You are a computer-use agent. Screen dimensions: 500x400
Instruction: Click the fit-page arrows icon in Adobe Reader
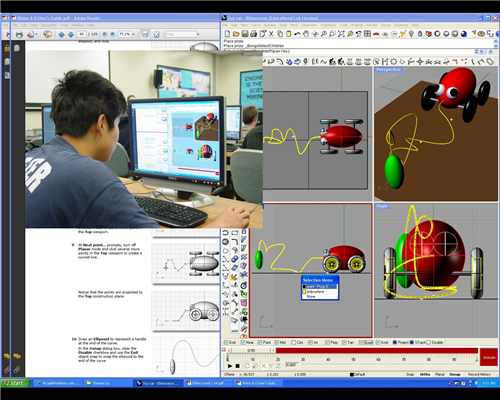tap(156, 34)
